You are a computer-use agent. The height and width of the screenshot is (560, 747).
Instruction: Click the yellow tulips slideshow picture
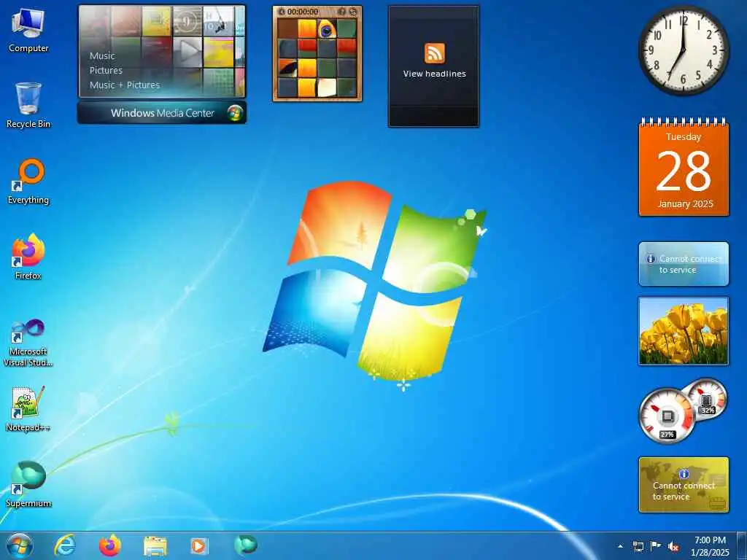coord(683,331)
